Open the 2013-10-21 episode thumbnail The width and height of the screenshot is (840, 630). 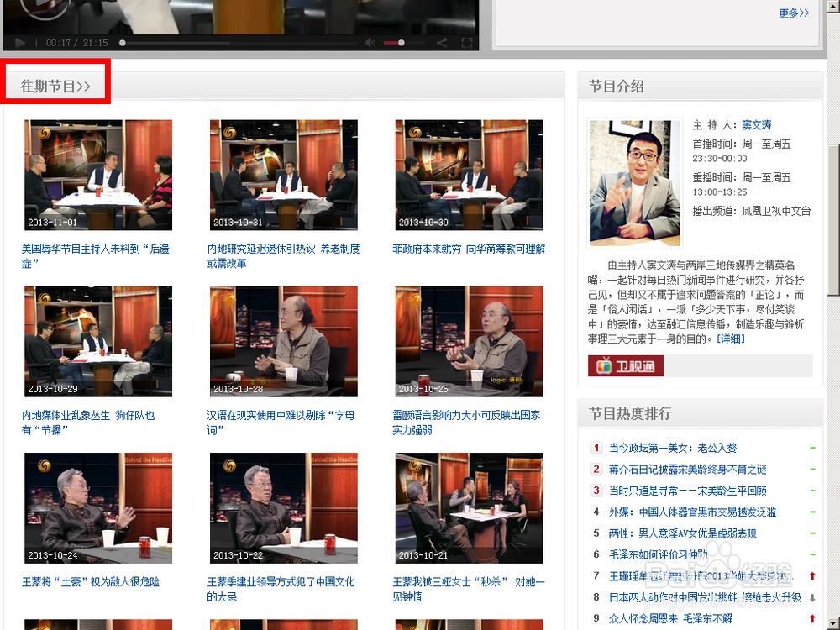469,508
